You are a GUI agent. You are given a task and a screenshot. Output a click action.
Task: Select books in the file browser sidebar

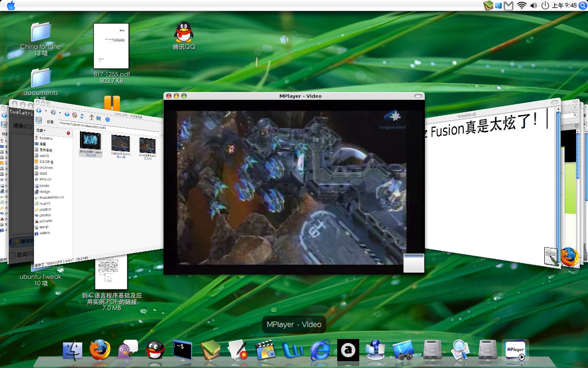(x=43, y=185)
